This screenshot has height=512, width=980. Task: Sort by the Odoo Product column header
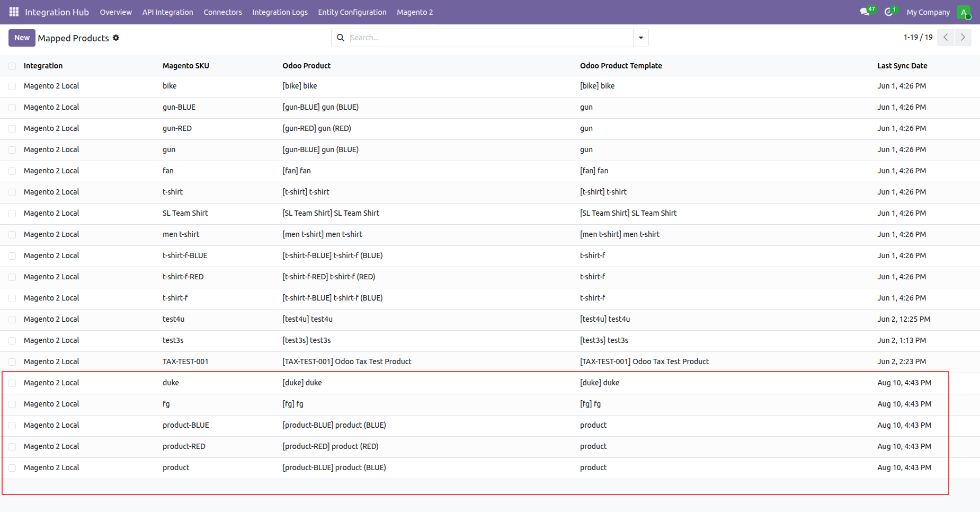click(x=306, y=66)
